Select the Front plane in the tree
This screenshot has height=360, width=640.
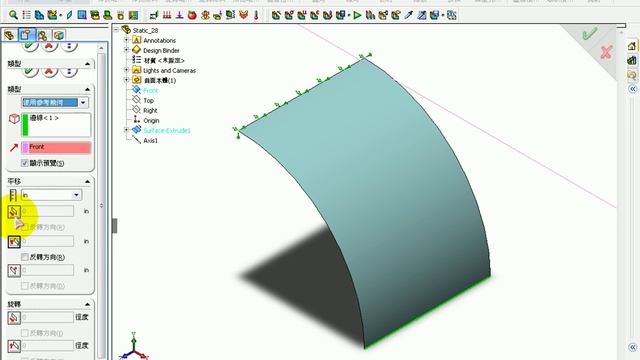[151, 91]
